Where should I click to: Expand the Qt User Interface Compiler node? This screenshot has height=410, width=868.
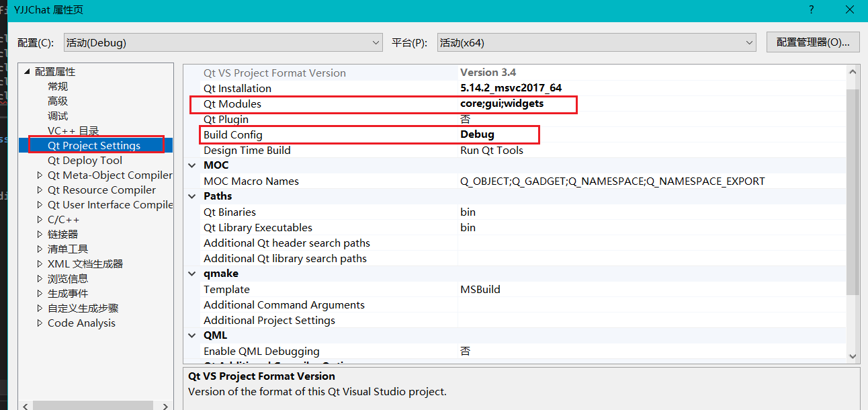tap(40, 205)
